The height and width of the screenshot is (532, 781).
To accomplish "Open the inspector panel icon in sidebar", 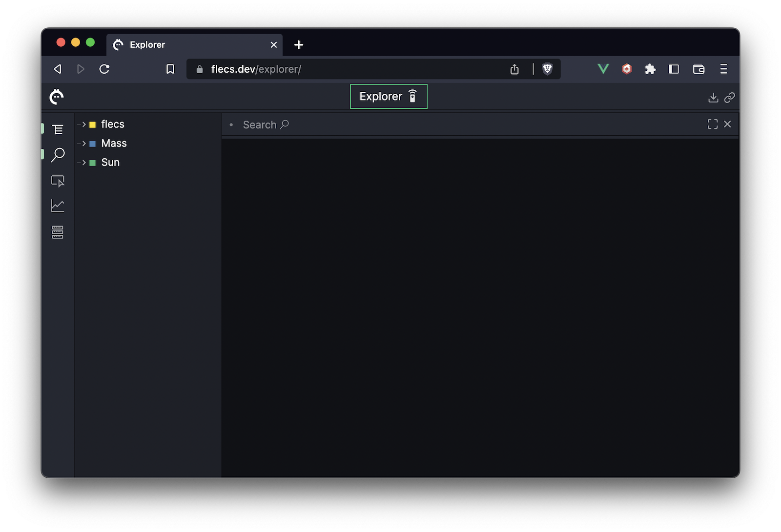I will point(58,181).
